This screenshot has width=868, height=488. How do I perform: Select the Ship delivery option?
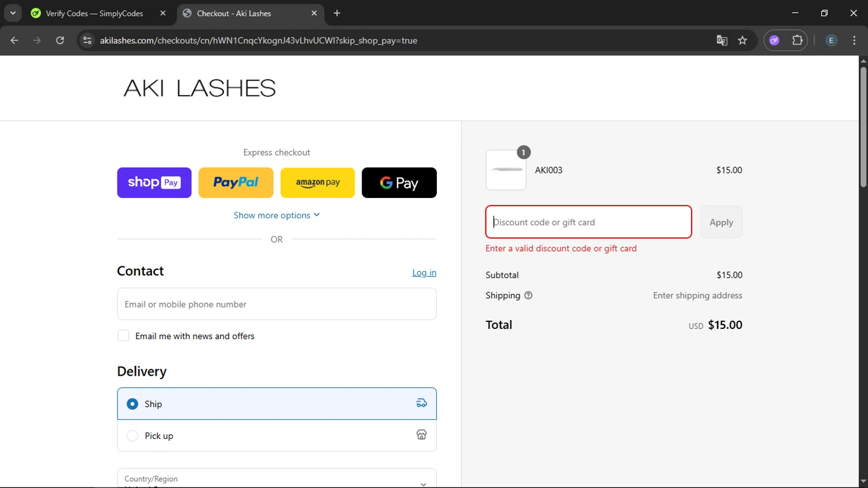pos(277,403)
